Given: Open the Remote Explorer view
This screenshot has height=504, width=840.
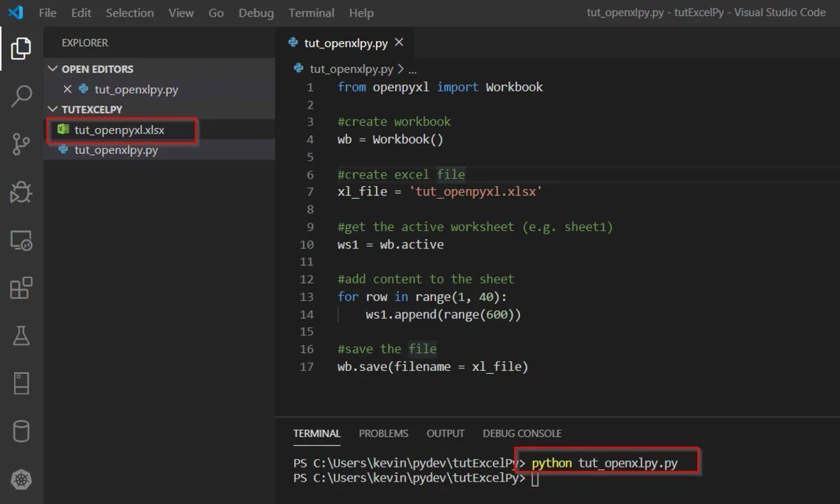Looking at the screenshot, I should [21, 241].
